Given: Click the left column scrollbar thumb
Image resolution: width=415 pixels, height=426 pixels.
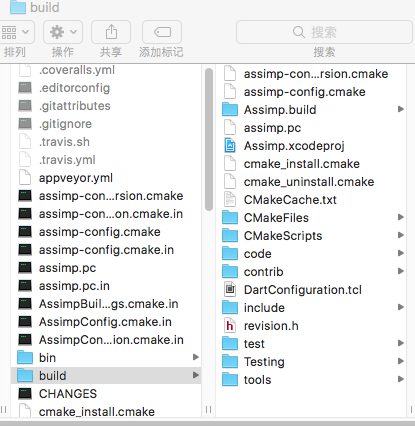Looking at the screenshot, I should 209,139.
